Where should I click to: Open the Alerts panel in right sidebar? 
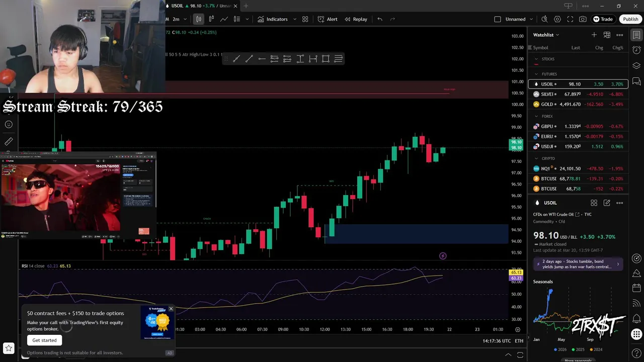(x=636, y=50)
